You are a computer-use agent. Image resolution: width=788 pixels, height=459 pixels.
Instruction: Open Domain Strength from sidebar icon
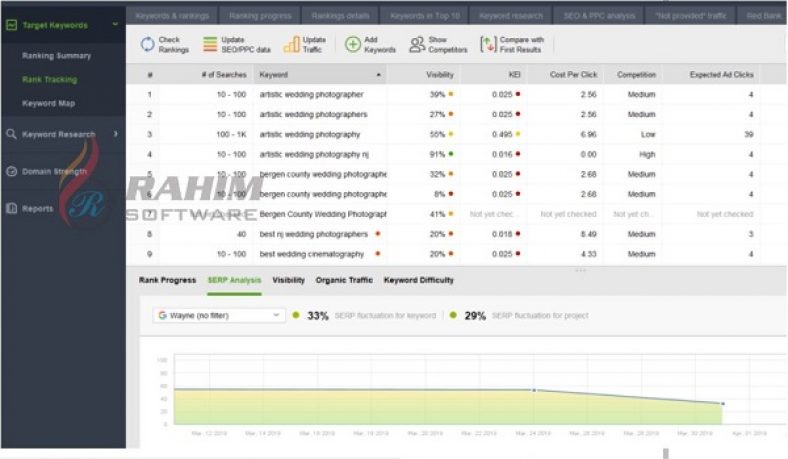click(x=12, y=171)
